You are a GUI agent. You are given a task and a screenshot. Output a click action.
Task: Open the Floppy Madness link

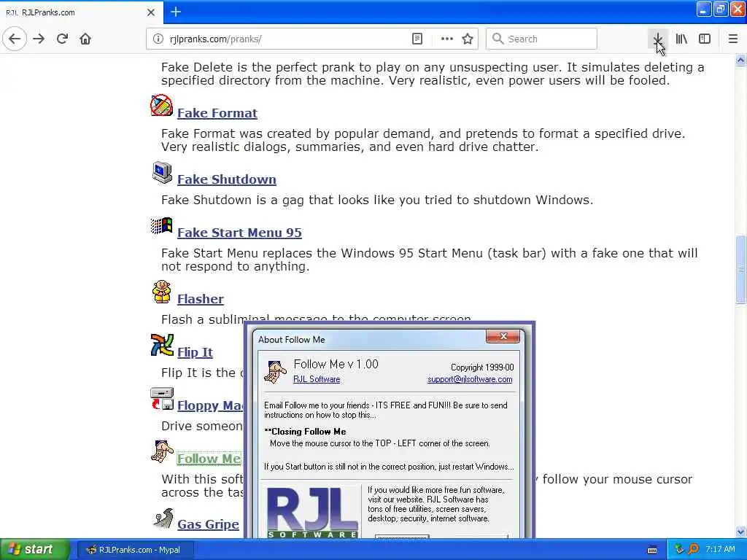[x=210, y=405]
